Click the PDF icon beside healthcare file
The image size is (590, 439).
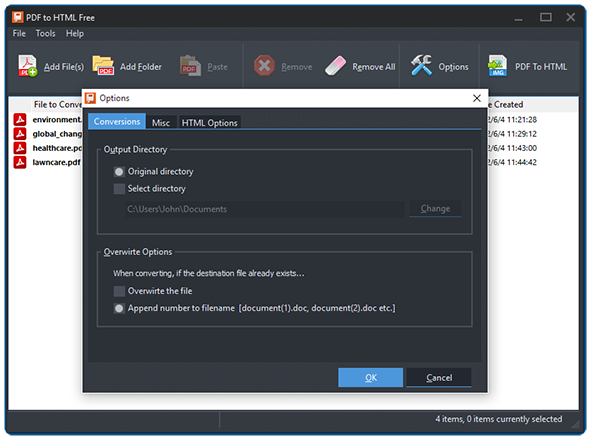pyautogui.click(x=20, y=148)
